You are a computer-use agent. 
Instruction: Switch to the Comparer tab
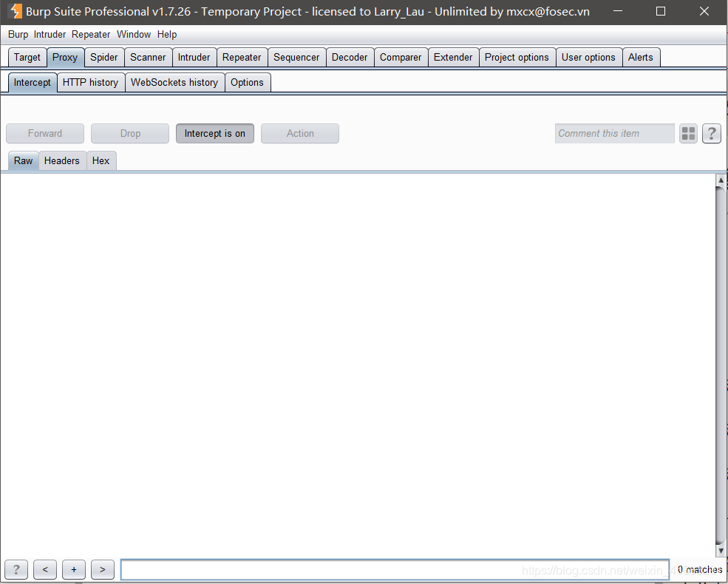[401, 58]
